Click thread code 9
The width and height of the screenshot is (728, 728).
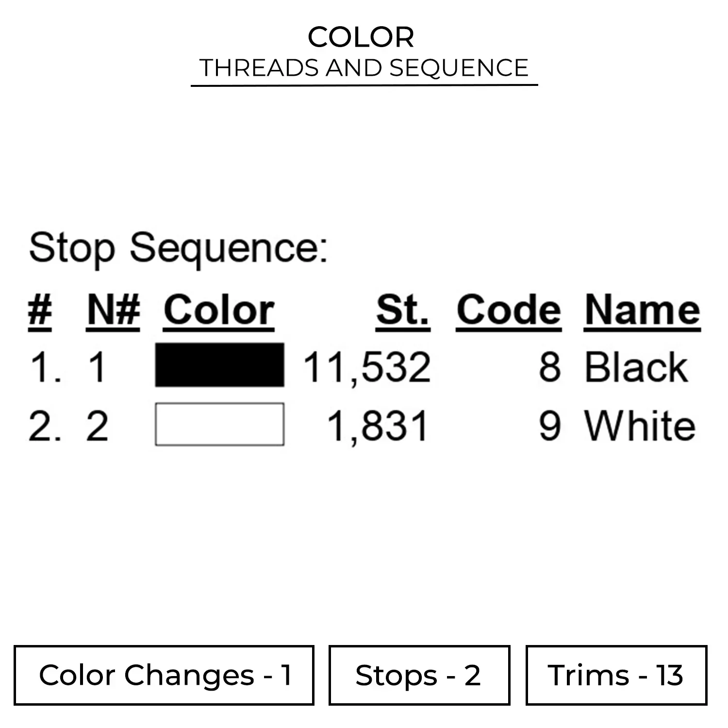click(x=550, y=426)
